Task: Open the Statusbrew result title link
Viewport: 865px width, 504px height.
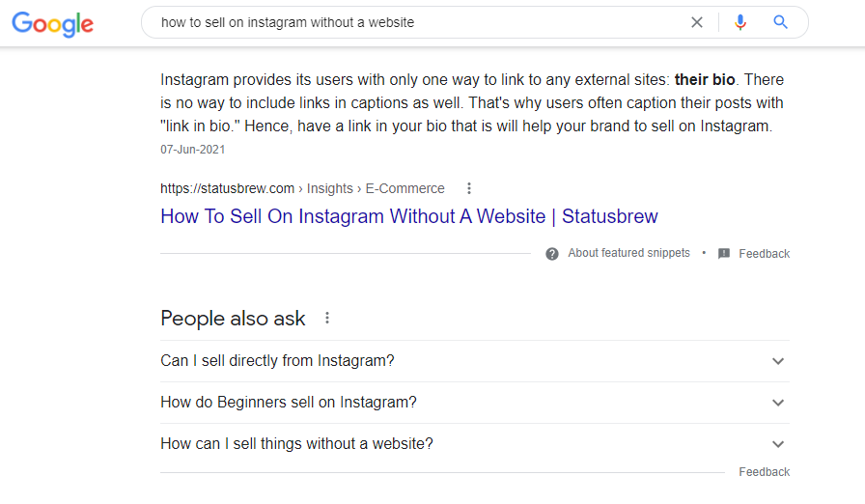Action: point(408,216)
